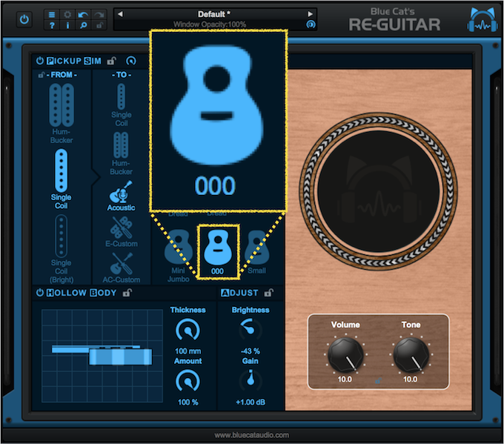Open www.bluecataudio.com link
This screenshot has height=444, width=504.
[x=252, y=435]
